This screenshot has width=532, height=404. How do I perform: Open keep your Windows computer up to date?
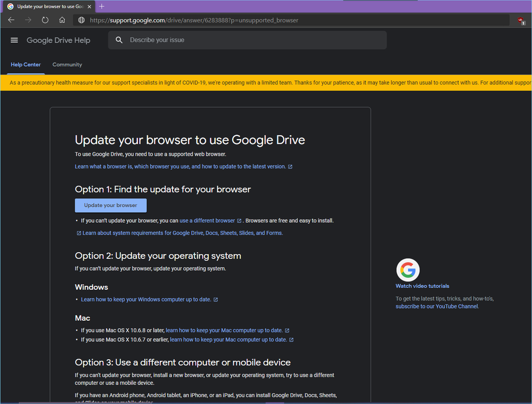pos(146,300)
